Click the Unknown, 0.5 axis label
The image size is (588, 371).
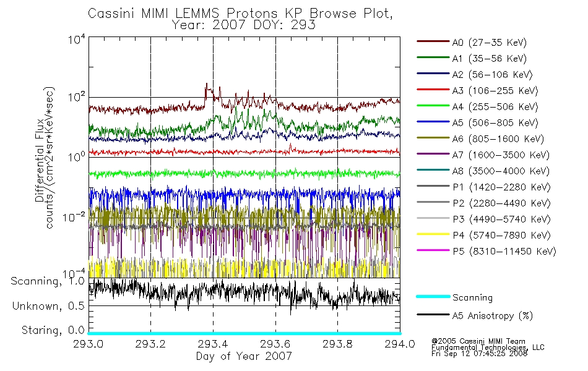pyautogui.click(x=48, y=306)
